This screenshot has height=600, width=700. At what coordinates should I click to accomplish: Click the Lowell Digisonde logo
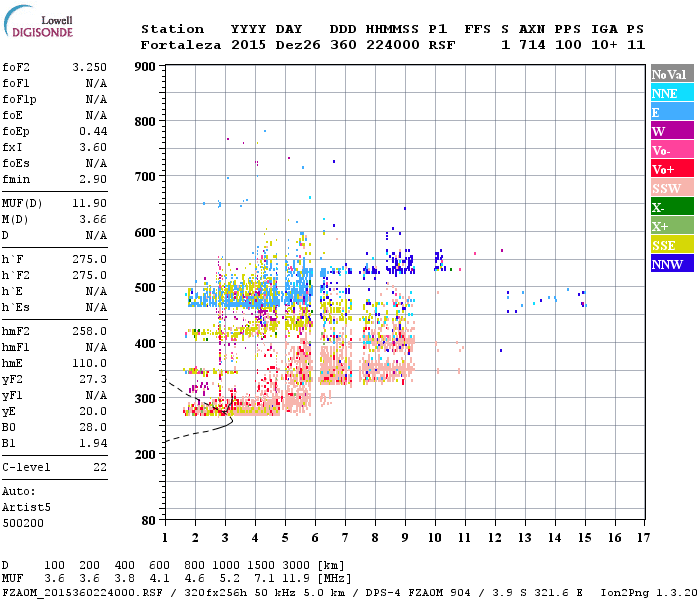pos(38,22)
